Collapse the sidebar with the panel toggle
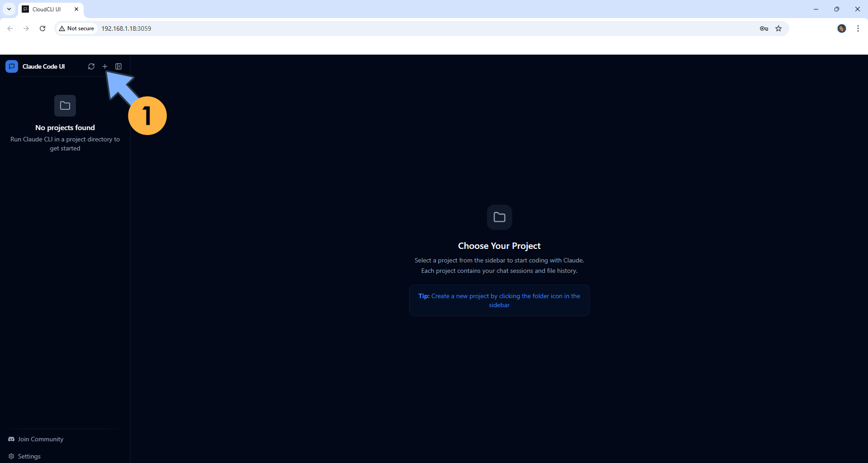The image size is (868, 463). pyautogui.click(x=118, y=66)
